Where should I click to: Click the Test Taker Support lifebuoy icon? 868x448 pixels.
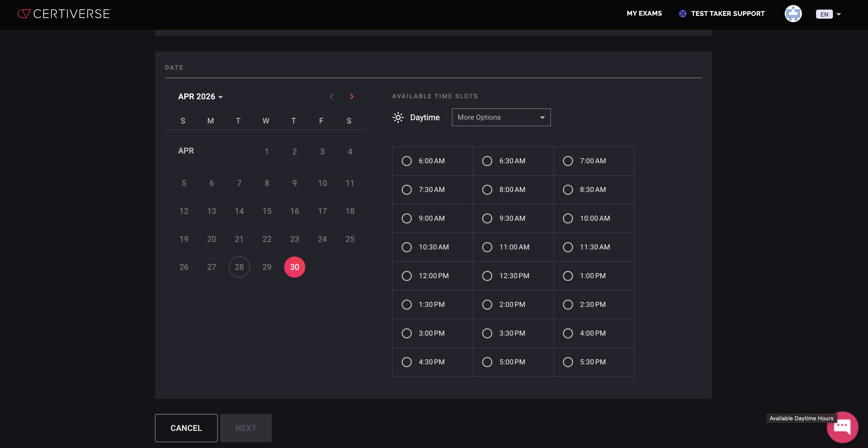tap(682, 14)
